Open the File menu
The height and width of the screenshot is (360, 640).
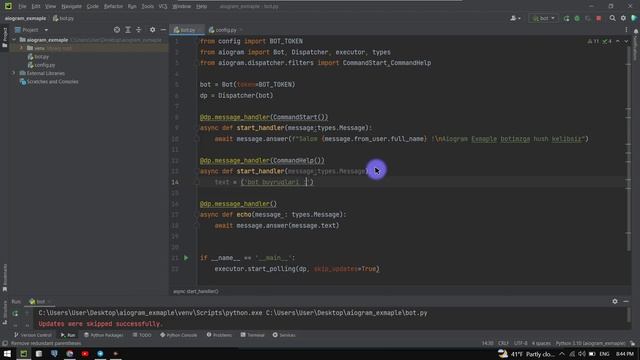click(x=22, y=7)
